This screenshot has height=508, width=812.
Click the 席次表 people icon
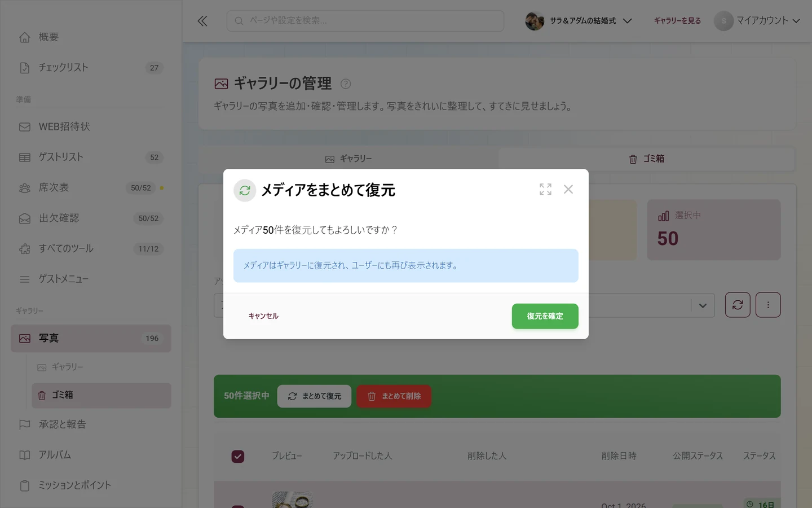coord(25,188)
